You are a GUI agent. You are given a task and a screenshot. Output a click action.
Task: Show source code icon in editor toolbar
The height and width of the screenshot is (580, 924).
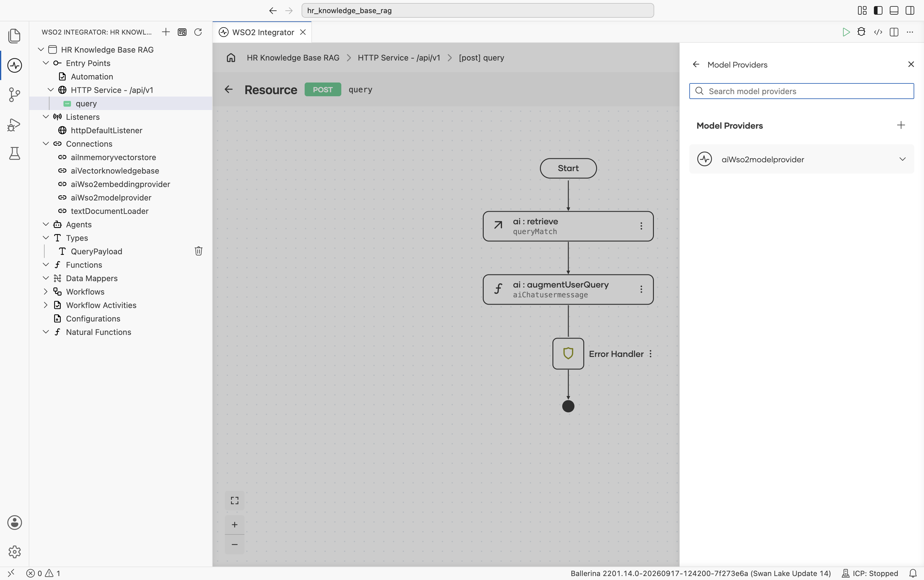[x=878, y=32]
